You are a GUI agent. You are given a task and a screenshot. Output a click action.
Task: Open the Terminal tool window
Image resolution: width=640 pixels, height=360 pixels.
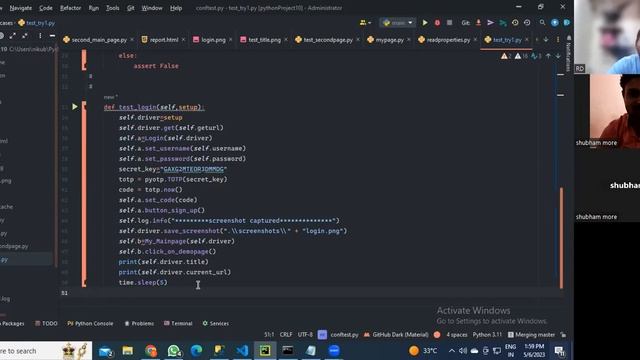tap(178, 323)
